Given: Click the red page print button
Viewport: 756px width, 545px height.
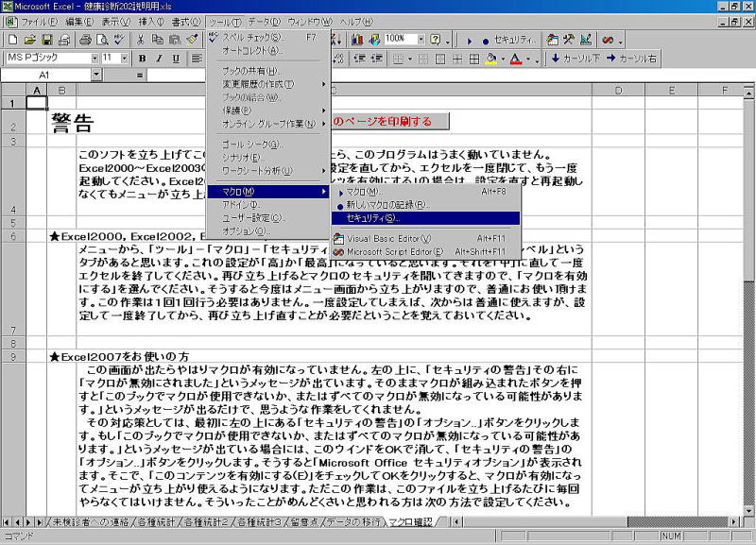Looking at the screenshot, I should [x=389, y=122].
